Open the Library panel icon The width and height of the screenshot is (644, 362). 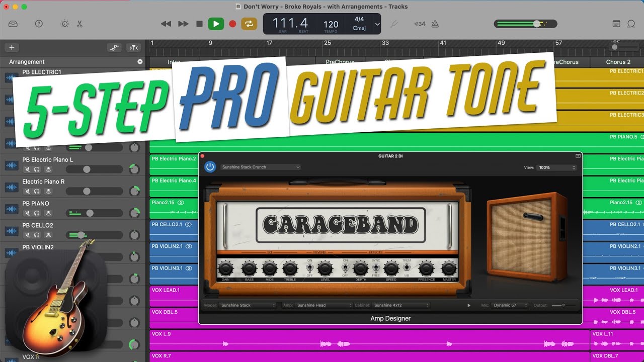point(13,24)
